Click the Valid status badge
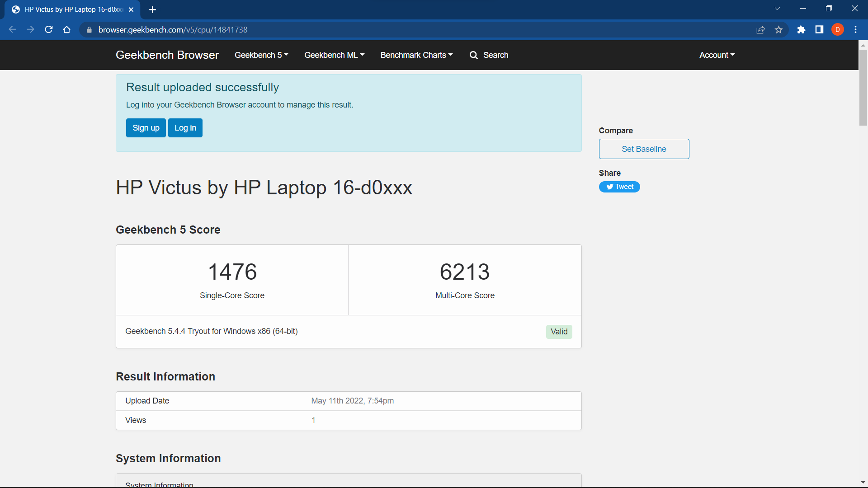This screenshot has height=488, width=868. coord(559,332)
